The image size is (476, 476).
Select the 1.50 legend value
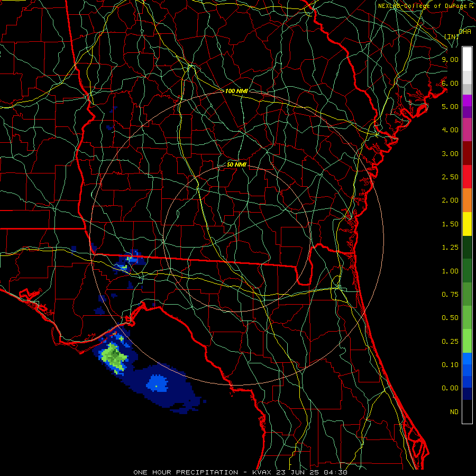coord(450,224)
